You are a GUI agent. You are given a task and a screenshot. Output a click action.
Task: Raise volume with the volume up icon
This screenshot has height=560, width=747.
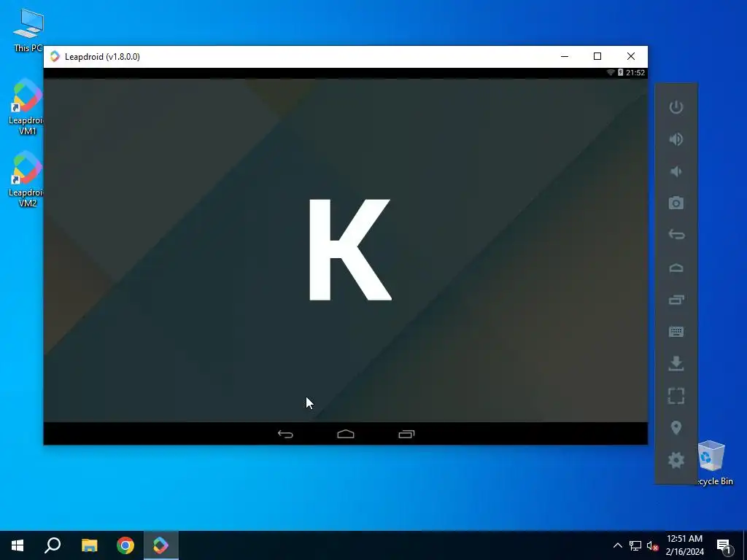click(676, 139)
